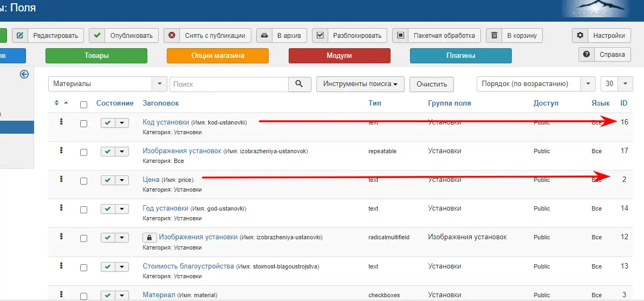The image size is (644, 301).
Task: Click Снять с публикации button
Action: [x=207, y=35]
